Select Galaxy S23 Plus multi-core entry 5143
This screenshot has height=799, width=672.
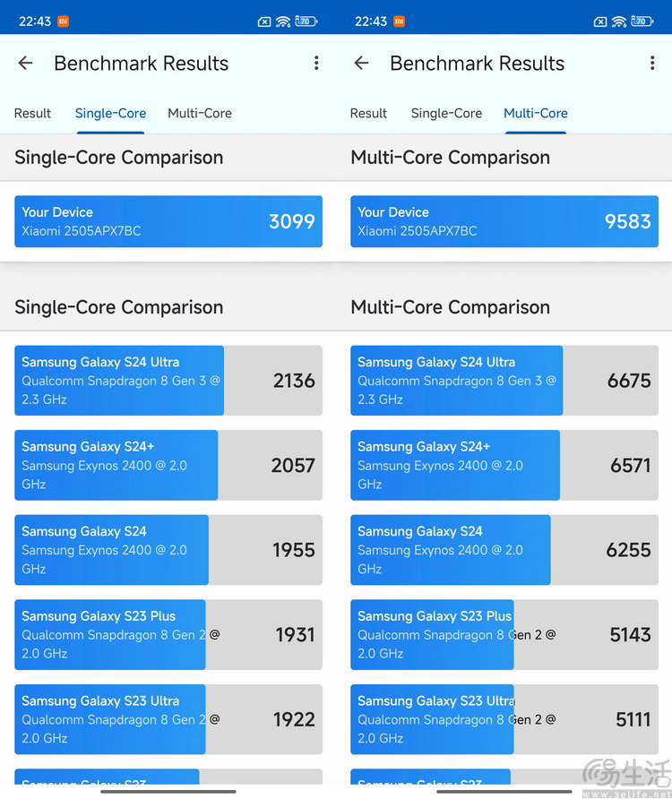[x=504, y=634]
